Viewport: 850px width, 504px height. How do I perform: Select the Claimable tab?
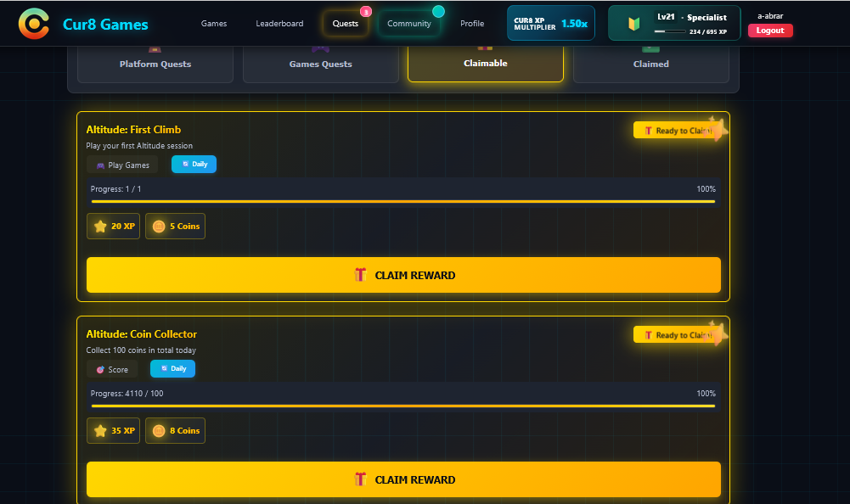(485, 64)
